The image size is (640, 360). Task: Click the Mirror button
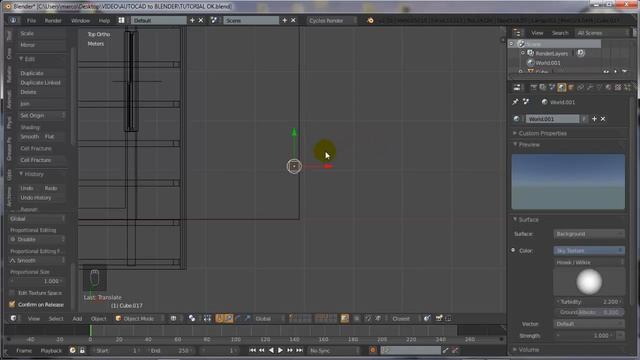point(41,45)
